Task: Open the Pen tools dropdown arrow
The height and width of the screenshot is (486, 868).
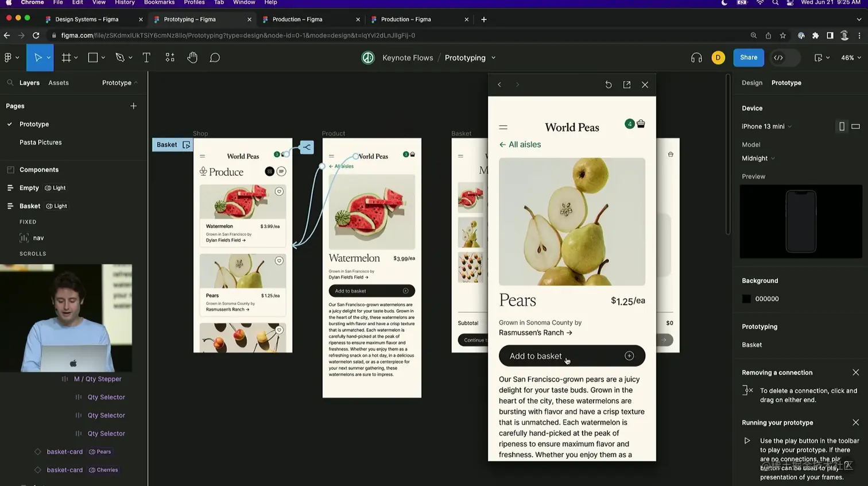Action: [130, 57]
